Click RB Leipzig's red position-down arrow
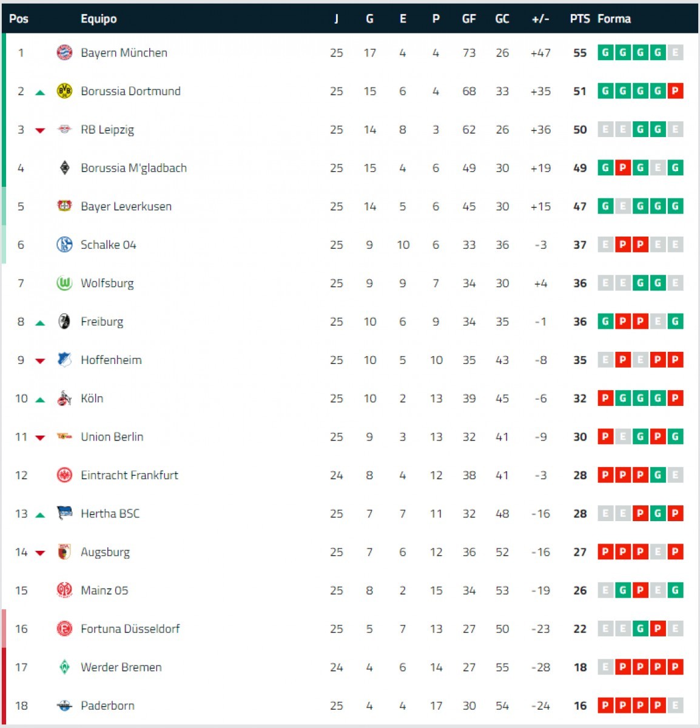Image resolution: width=700 pixels, height=728 pixels. pyautogui.click(x=40, y=130)
